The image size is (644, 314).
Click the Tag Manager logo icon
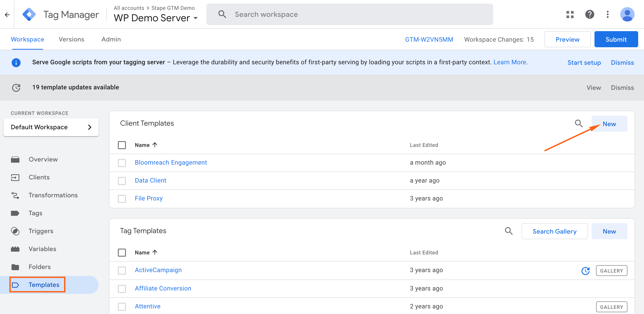point(29,15)
